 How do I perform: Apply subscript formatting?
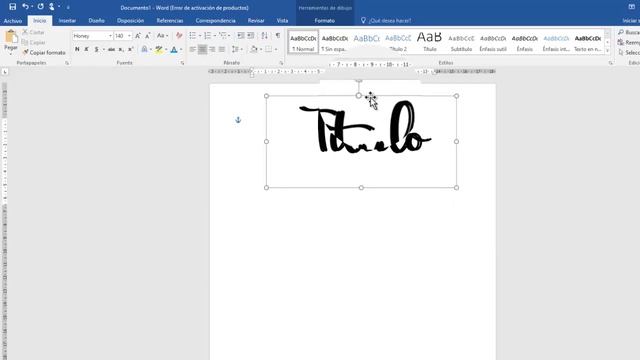[x=121, y=49]
